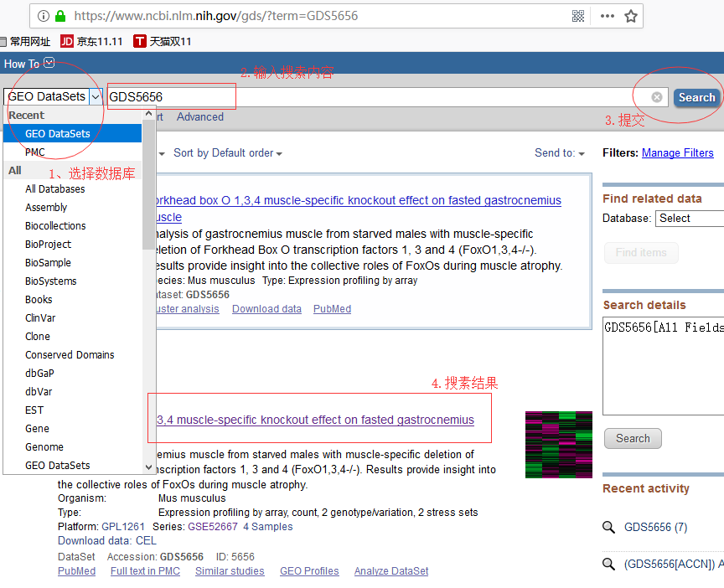Open the page actions three-dot menu

click(x=608, y=16)
